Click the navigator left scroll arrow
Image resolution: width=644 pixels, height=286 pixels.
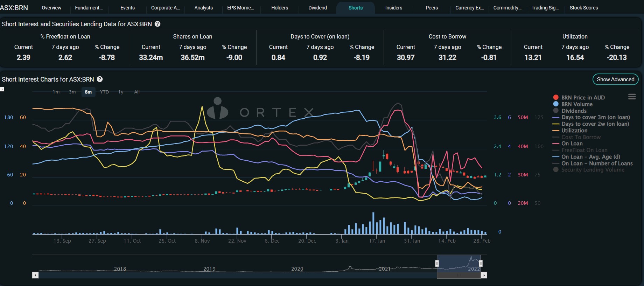pos(35,275)
